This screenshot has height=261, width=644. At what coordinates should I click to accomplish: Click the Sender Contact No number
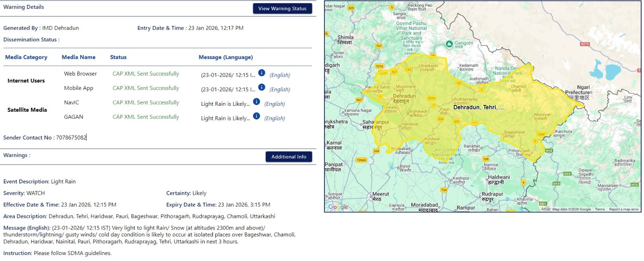71,138
